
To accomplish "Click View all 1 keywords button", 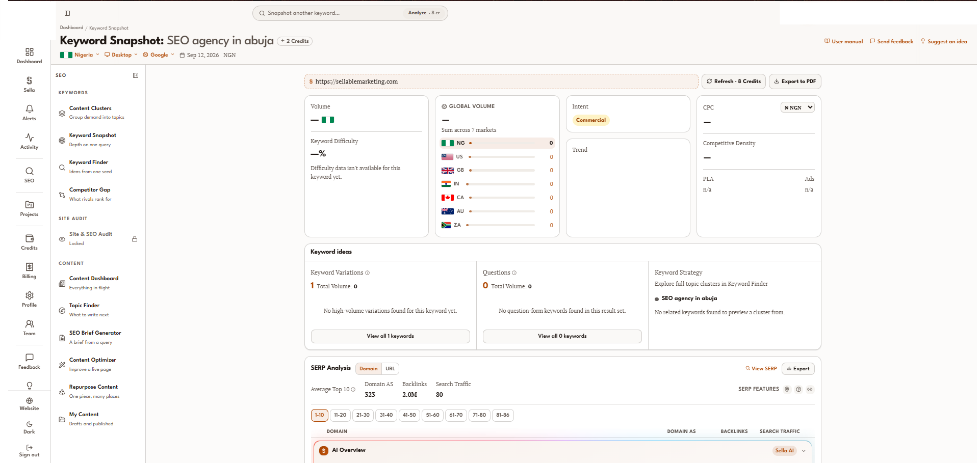I will [391, 336].
